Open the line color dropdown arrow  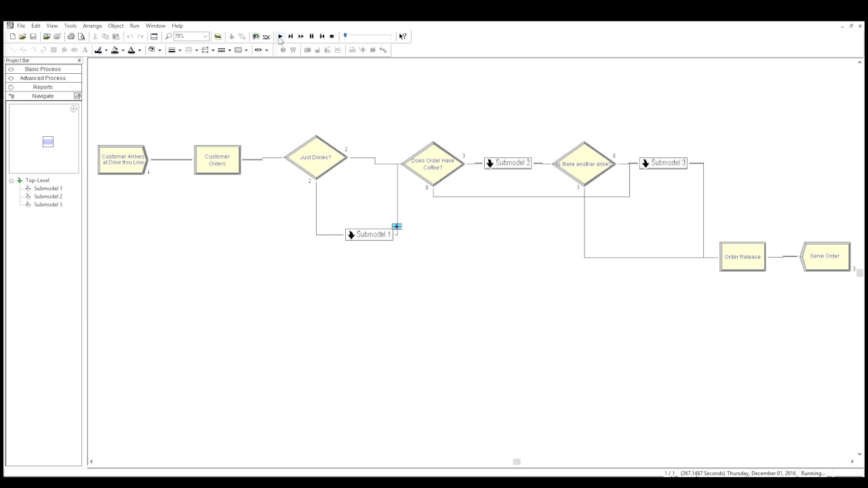pyautogui.click(x=106, y=50)
